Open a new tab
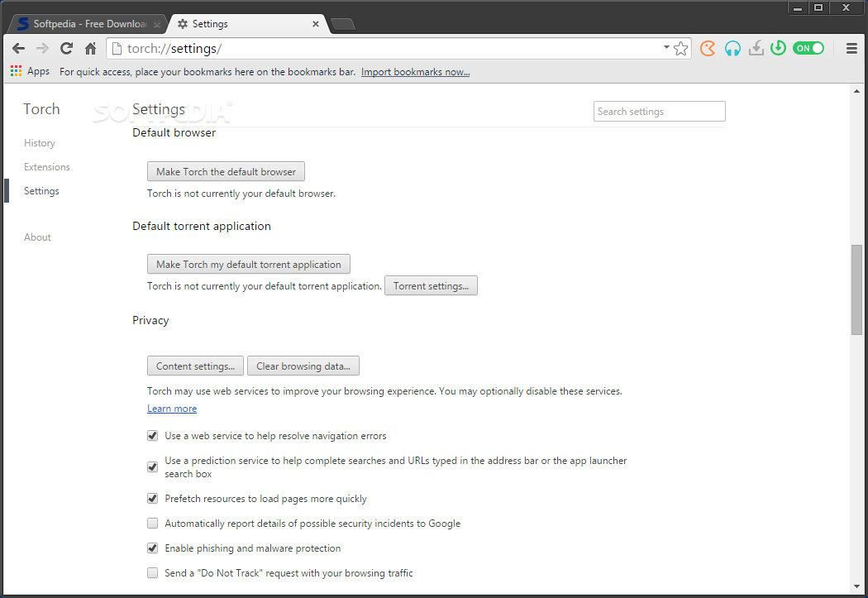This screenshot has width=868, height=598. [343, 24]
